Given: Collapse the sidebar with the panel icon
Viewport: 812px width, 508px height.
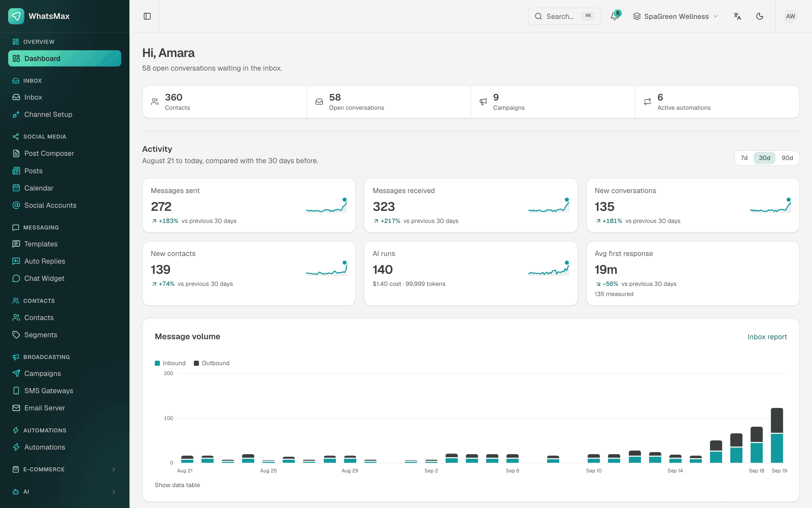Looking at the screenshot, I should click(x=147, y=16).
